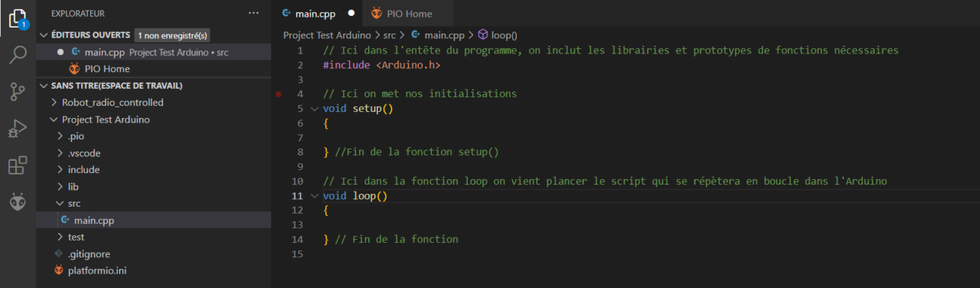Screen dimensions: 980x288
Task: Open the Explorer view in activity bar
Action: pos(18,18)
